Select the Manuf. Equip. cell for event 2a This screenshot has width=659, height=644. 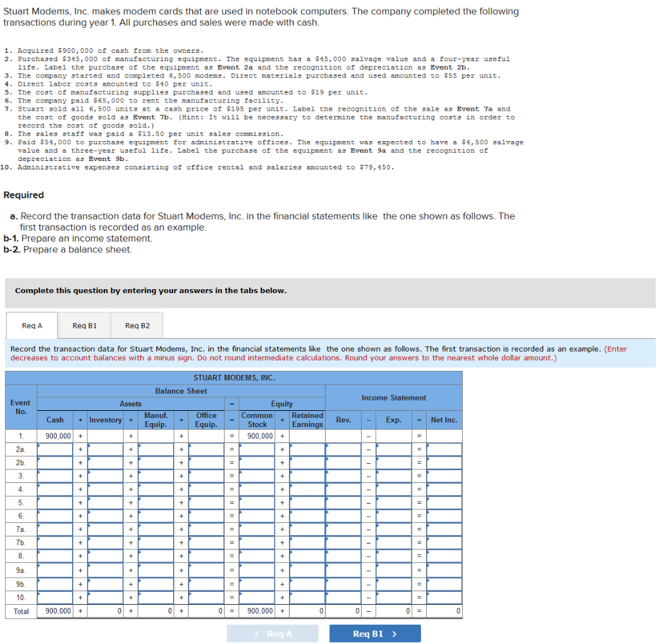click(156, 450)
